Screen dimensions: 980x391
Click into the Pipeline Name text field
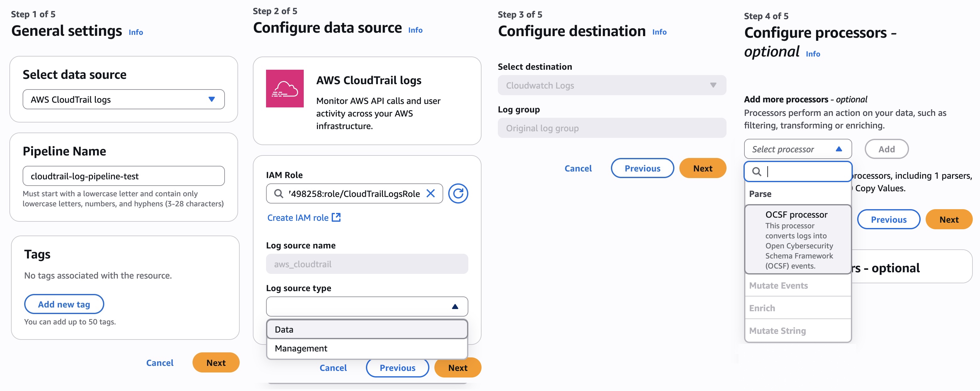click(123, 176)
